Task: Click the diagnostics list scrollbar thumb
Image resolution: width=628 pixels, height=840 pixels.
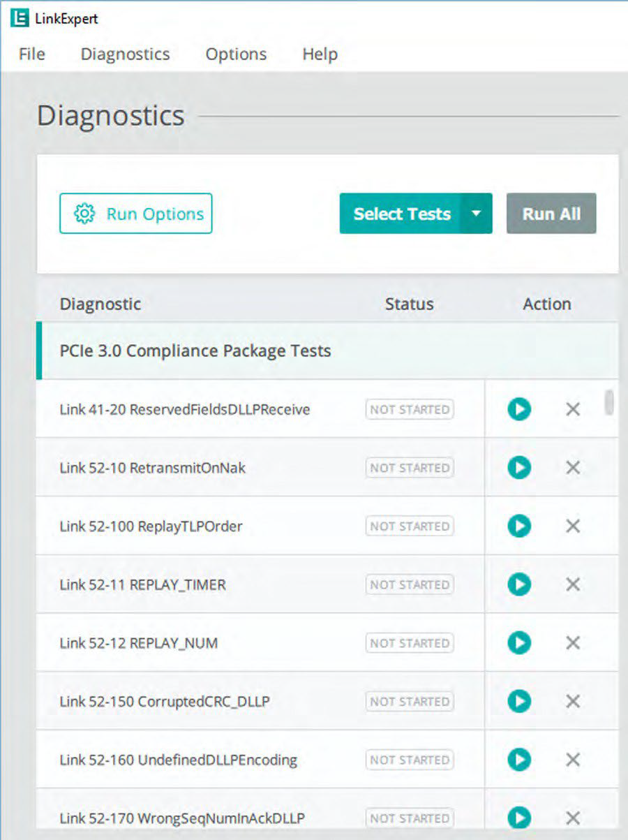Action: (x=609, y=403)
